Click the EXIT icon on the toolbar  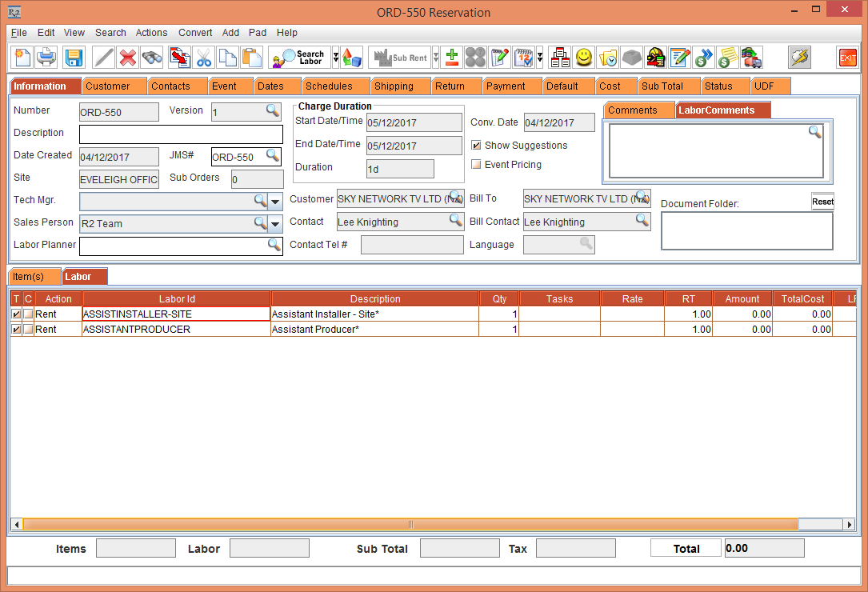click(x=847, y=57)
